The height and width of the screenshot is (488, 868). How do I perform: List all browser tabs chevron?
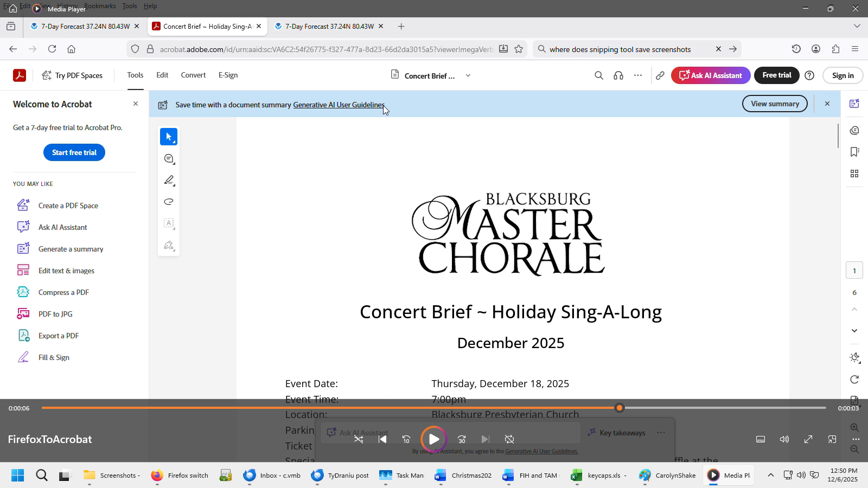857,26
